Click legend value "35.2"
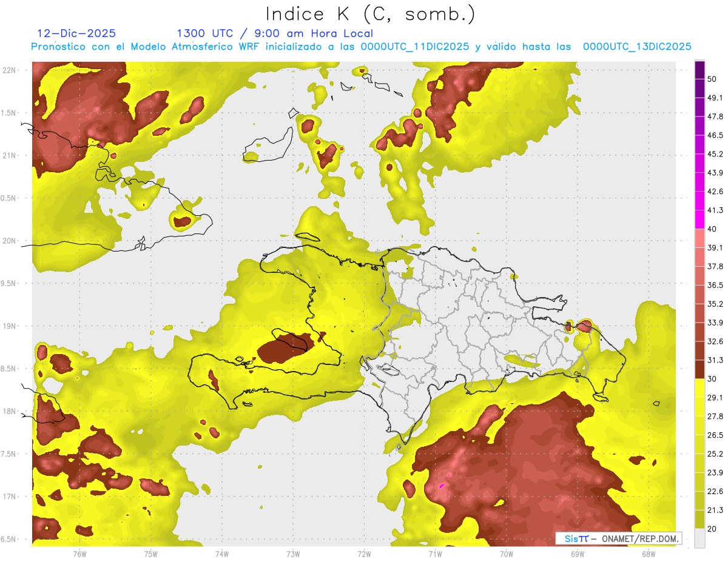The image size is (728, 562). (716, 304)
